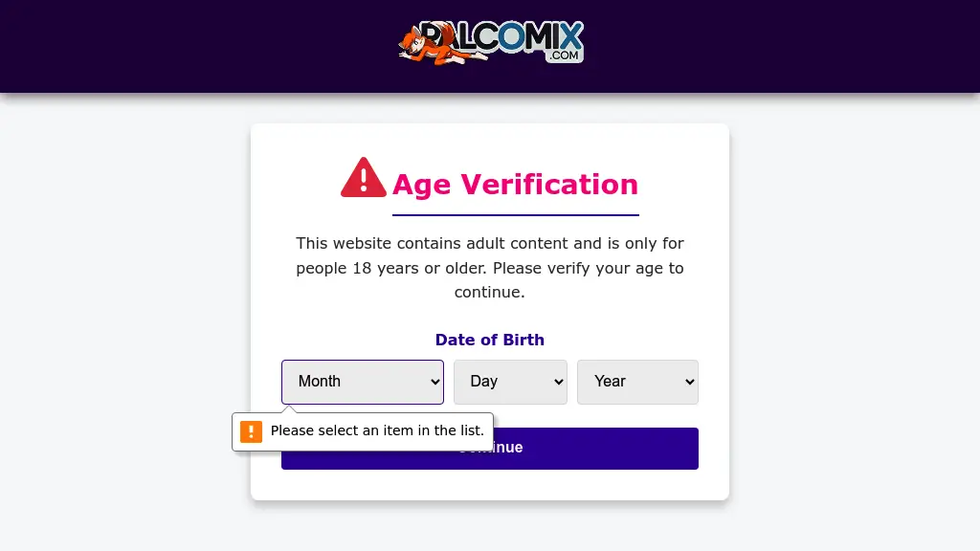The height and width of the screenshot is (551, 980).
Task: Click the Palcomix logo text in header
Action: [x=517, y=36]
